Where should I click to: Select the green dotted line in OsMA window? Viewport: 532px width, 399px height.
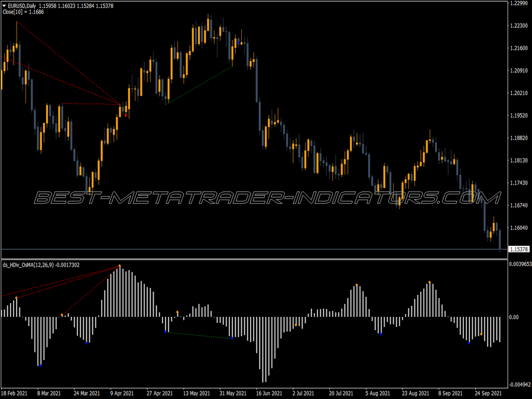click(199, 335)
